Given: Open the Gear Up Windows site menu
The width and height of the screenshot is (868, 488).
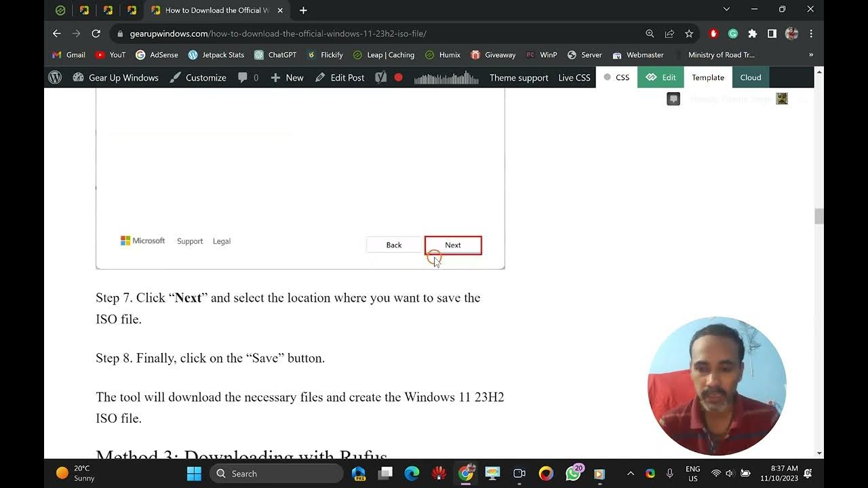Looking at the screenshot, I should pyautogui.click(x=115, y=77).
